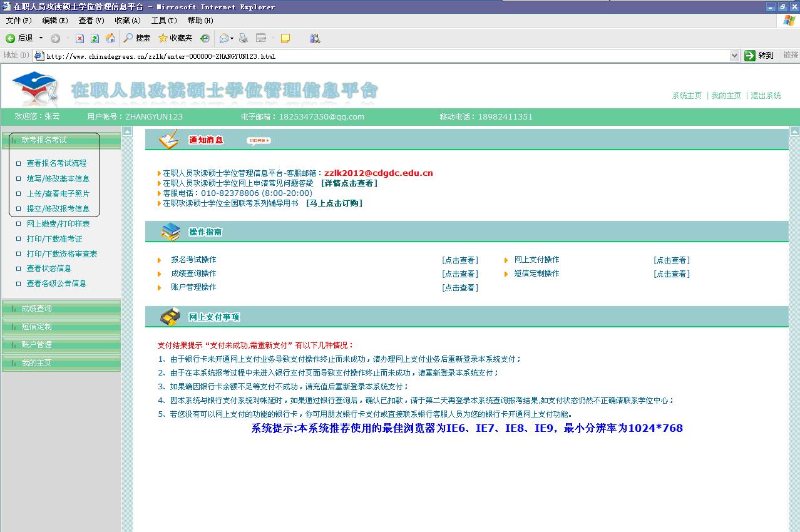Click the Refresh page icon

pyautogui.click(x=95, y=38)
